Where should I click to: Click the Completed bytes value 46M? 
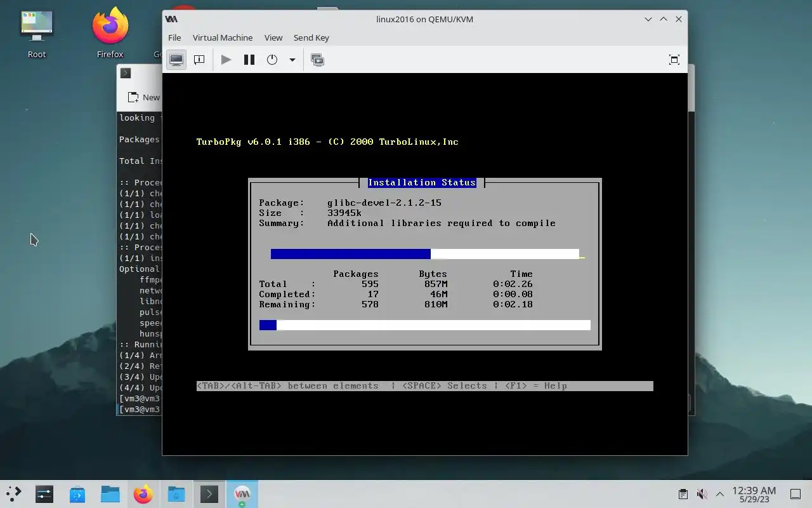tap(439, 294)
